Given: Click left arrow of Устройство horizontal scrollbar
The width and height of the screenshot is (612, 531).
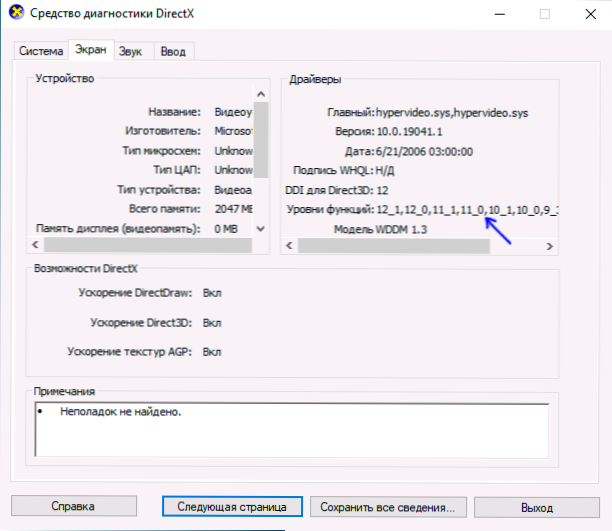Looking at the screenshot, I should click(x=36, y=245).
